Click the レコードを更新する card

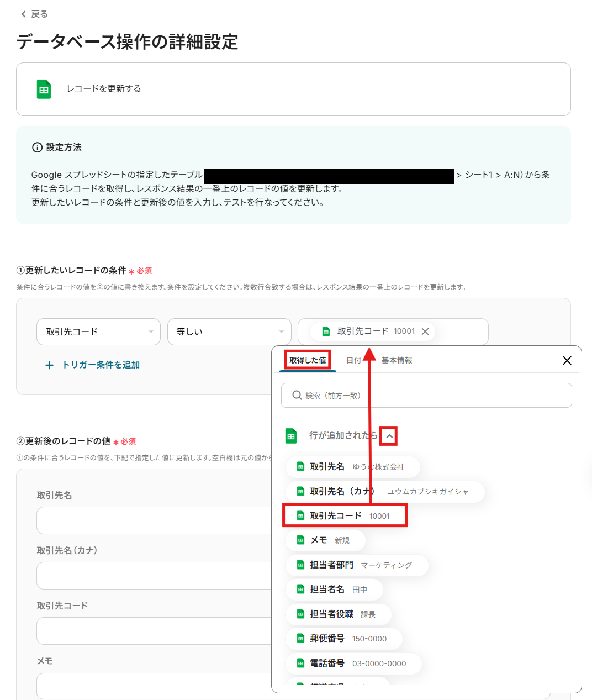(293, 89)
